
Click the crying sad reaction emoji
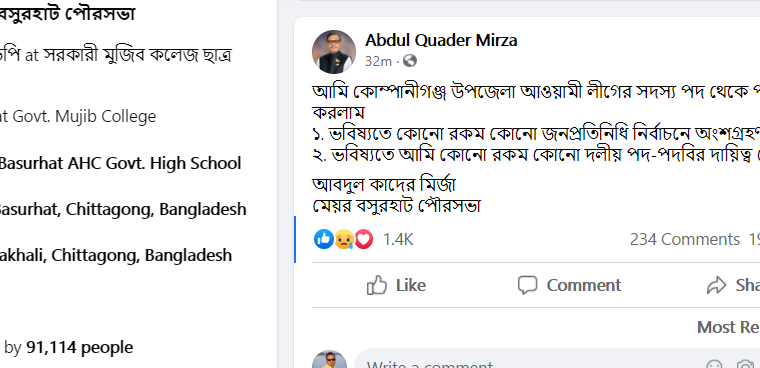pyautogui.click(x=344, y=239)
